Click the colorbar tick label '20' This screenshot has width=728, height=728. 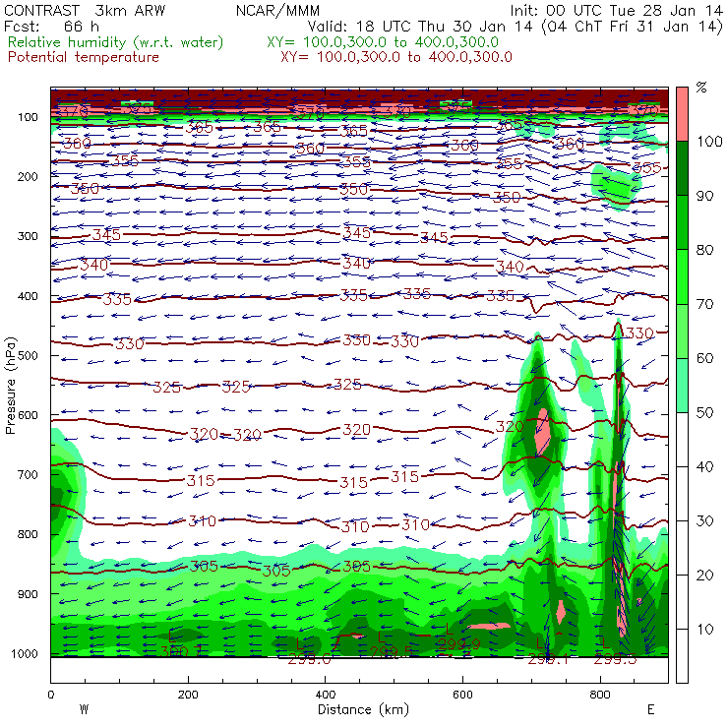point(705,576)
